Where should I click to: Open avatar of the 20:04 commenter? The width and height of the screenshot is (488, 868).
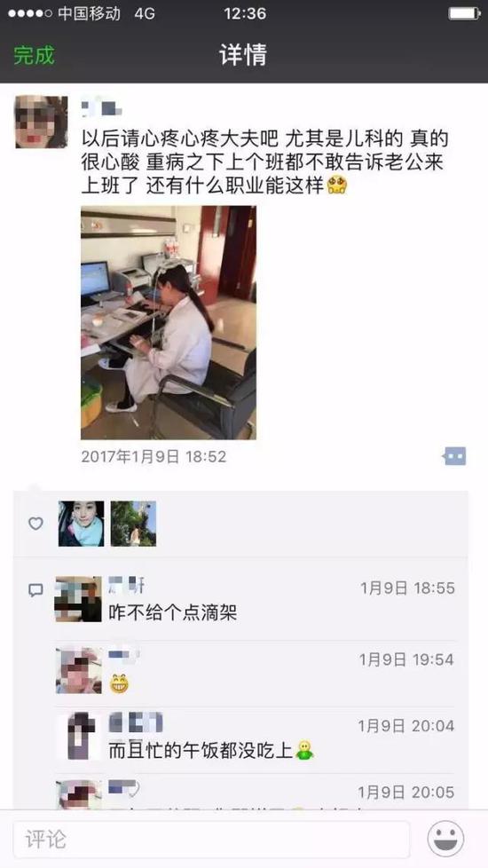point(79,737)
